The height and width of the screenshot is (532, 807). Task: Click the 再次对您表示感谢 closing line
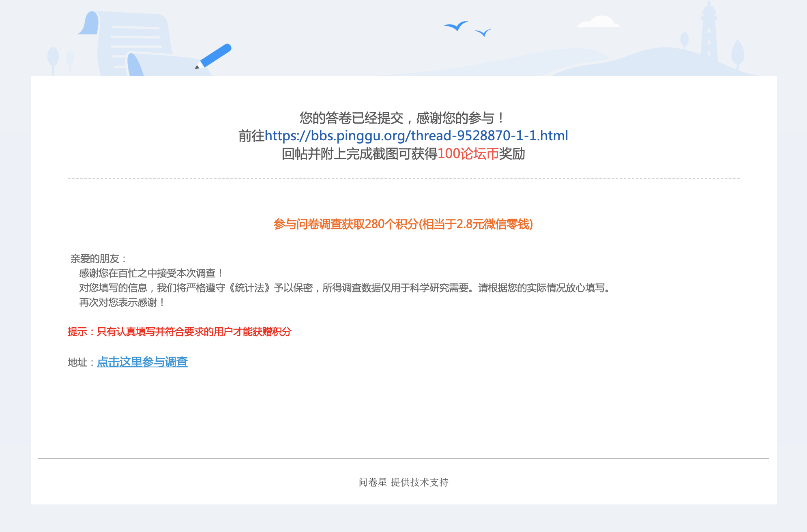[x=121, y=302]
